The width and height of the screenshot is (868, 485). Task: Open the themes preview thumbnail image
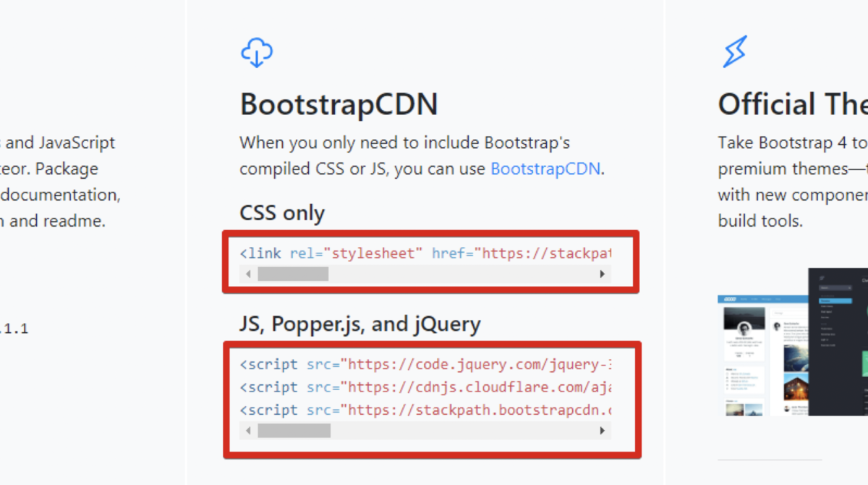[x=793, y=342]
